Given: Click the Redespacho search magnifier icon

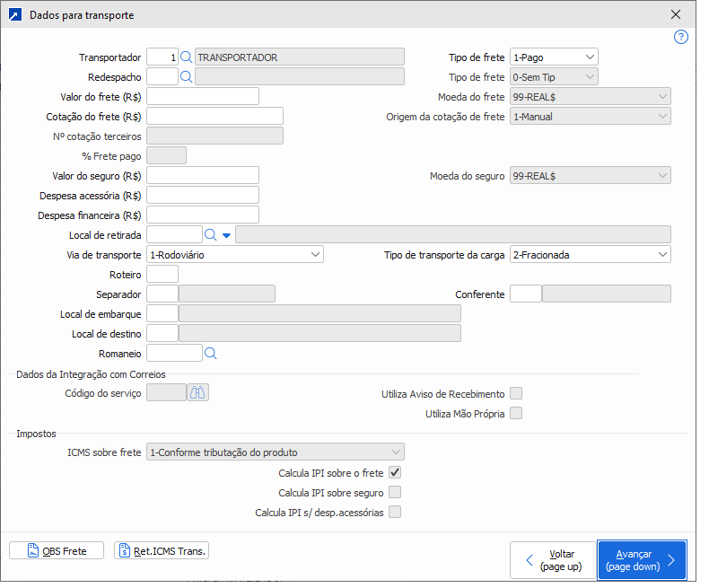Looking at the screenshot, I should coord(187,76).
